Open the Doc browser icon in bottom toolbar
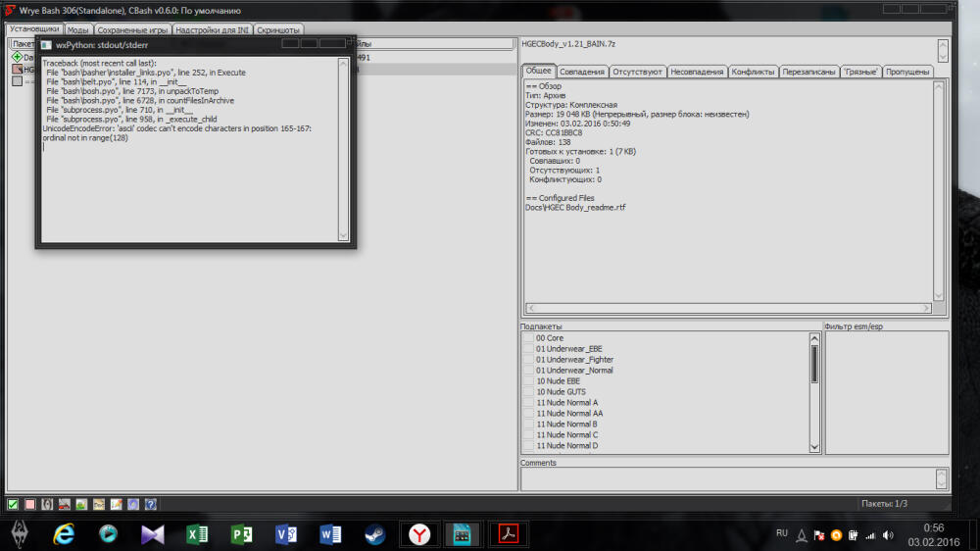 click(x=99, y=504)
